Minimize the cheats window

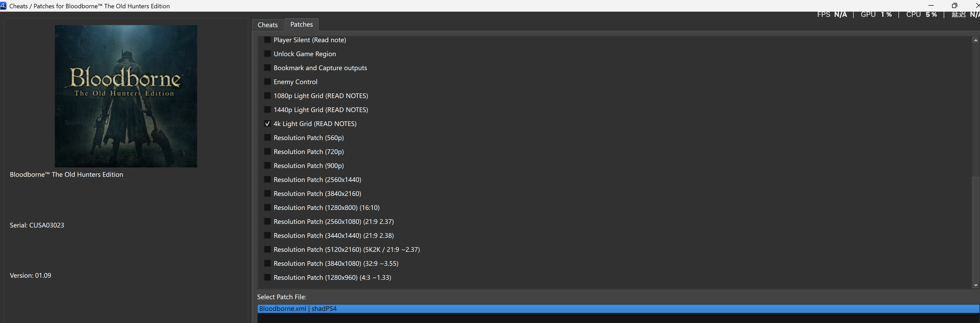[931, 5]
